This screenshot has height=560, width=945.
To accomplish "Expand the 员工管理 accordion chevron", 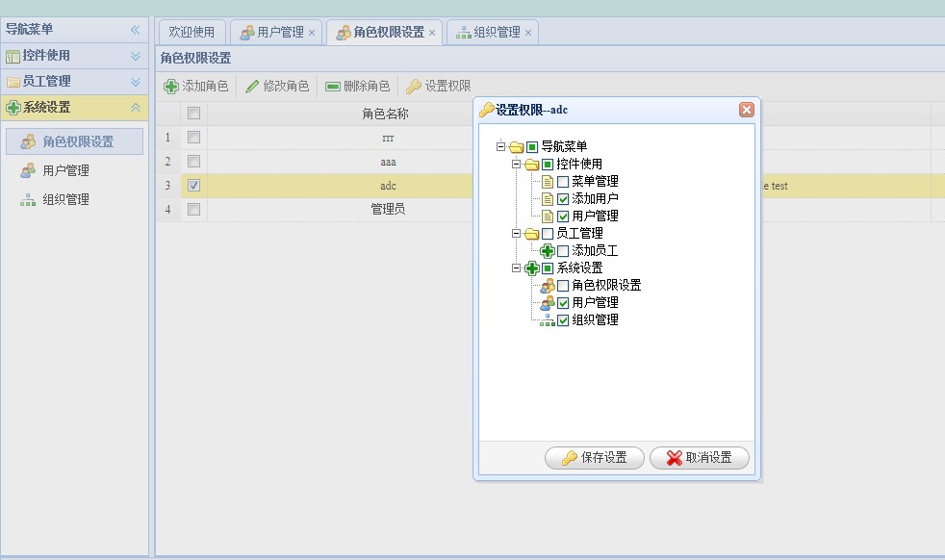I will point(136,82).
